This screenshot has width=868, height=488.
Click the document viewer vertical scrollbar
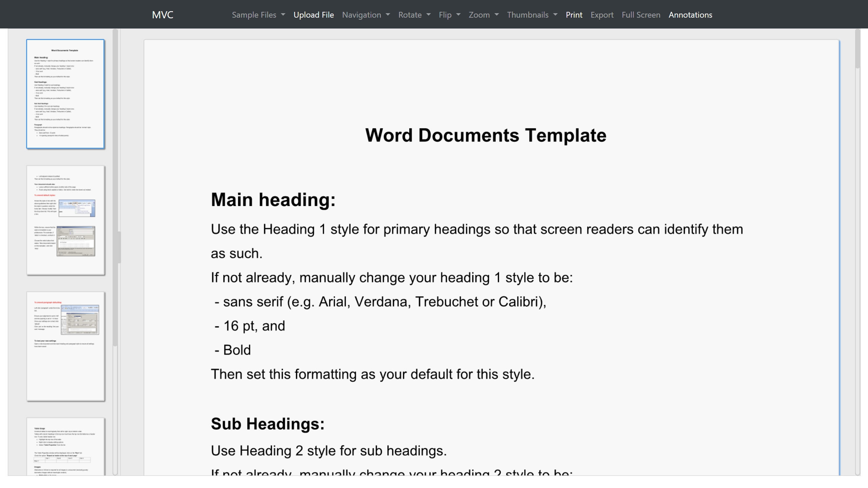pyautogui.click(x=857, y=49)
